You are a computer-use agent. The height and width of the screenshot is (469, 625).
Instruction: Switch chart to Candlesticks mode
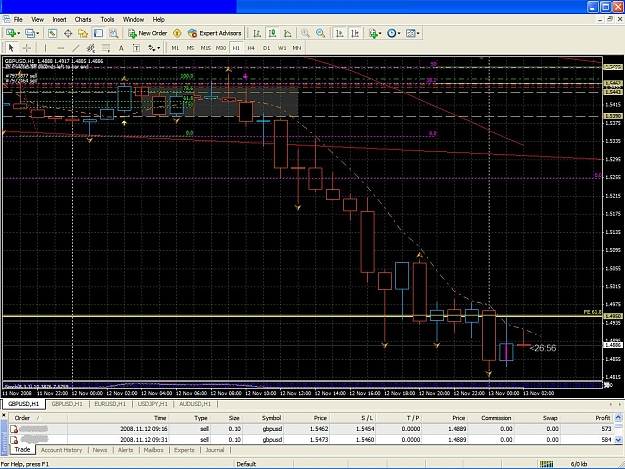pyautogui.click(x=272, y=33)
